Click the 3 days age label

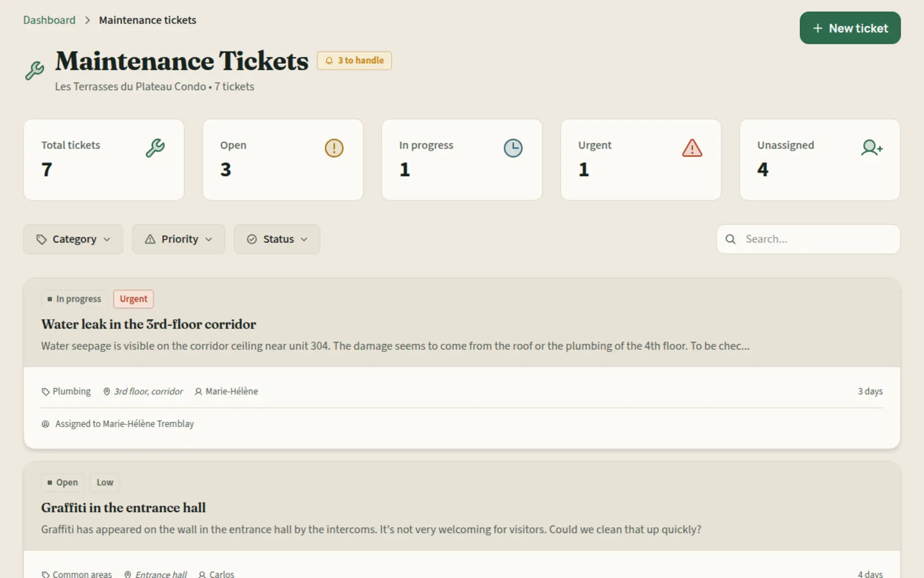click(870, 392)
